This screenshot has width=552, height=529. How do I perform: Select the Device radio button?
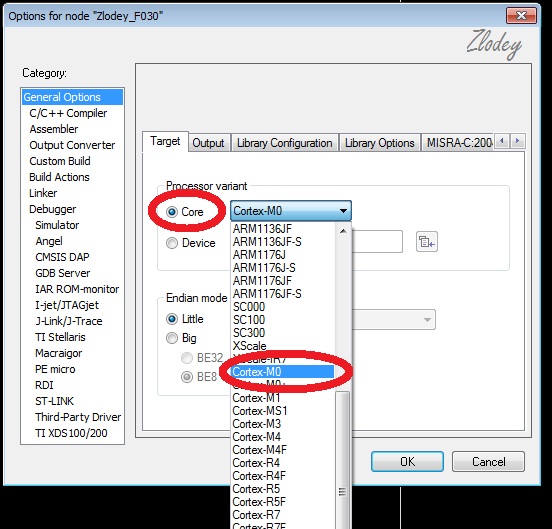[172, 243]
